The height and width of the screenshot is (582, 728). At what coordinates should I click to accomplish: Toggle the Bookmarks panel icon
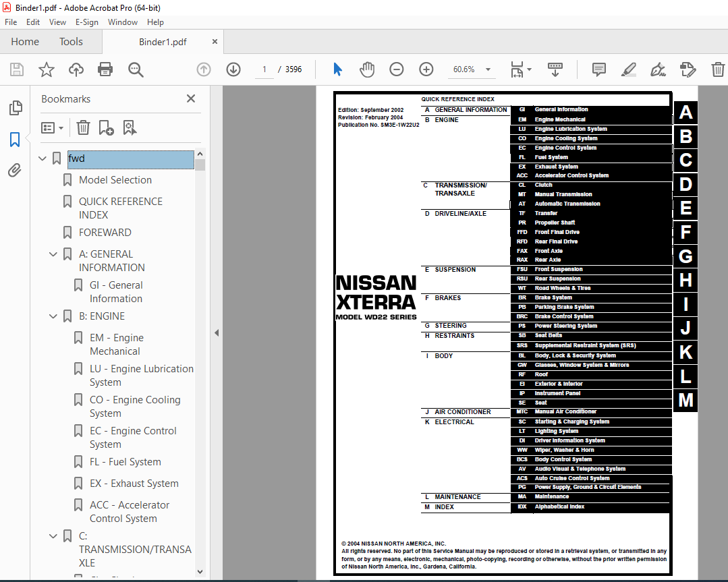coord(15,139)
